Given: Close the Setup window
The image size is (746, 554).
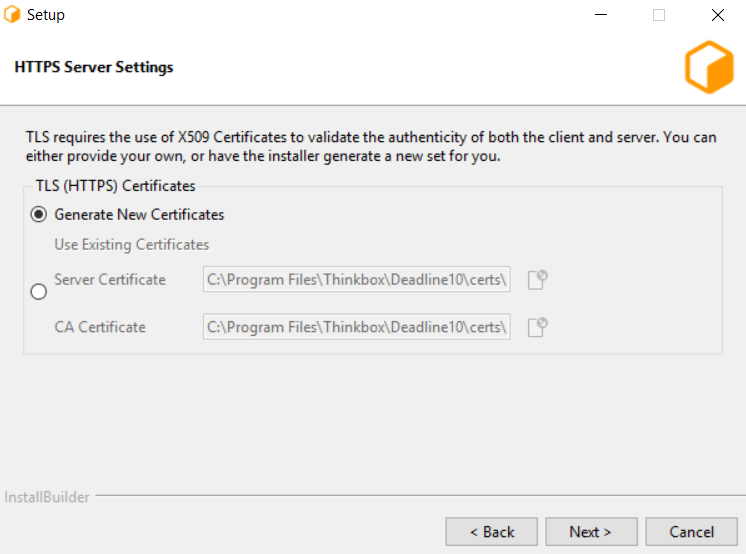Looking at the screenshot, I should [x=717, y=15].
